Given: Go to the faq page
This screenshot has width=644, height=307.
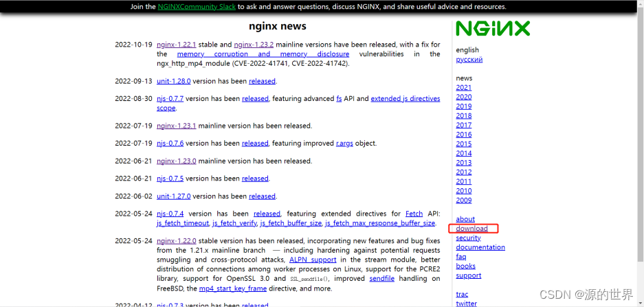Looking at the screenshot, I should 460,257.
